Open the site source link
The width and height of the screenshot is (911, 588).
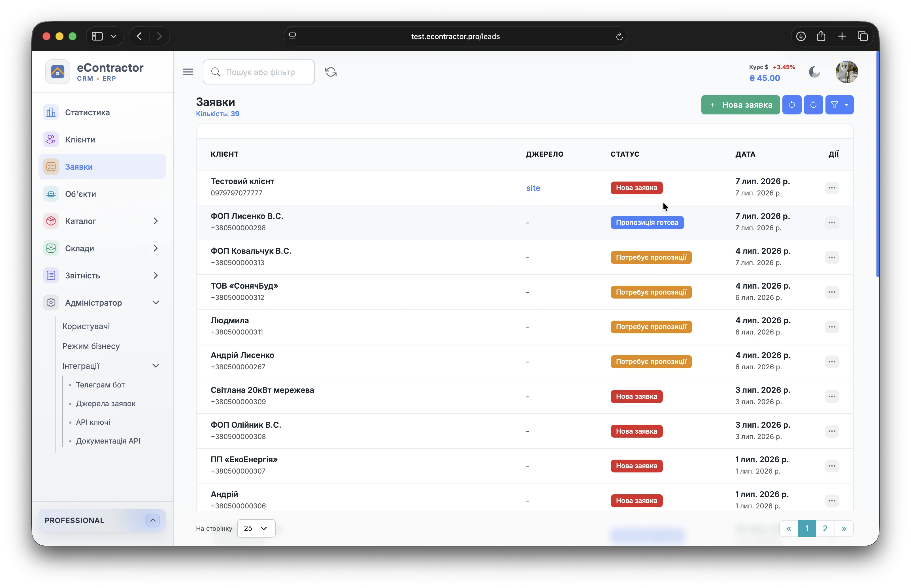(x=533, y=188)
